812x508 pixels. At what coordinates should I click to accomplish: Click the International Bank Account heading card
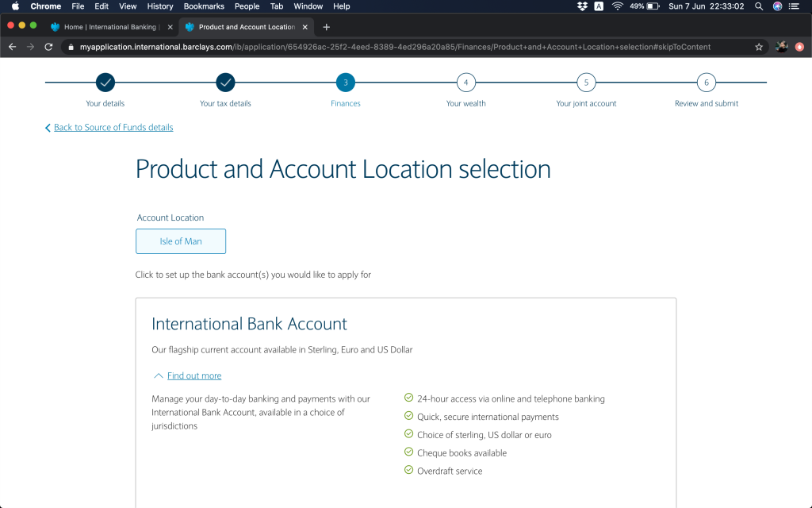[x=249, y=325]
